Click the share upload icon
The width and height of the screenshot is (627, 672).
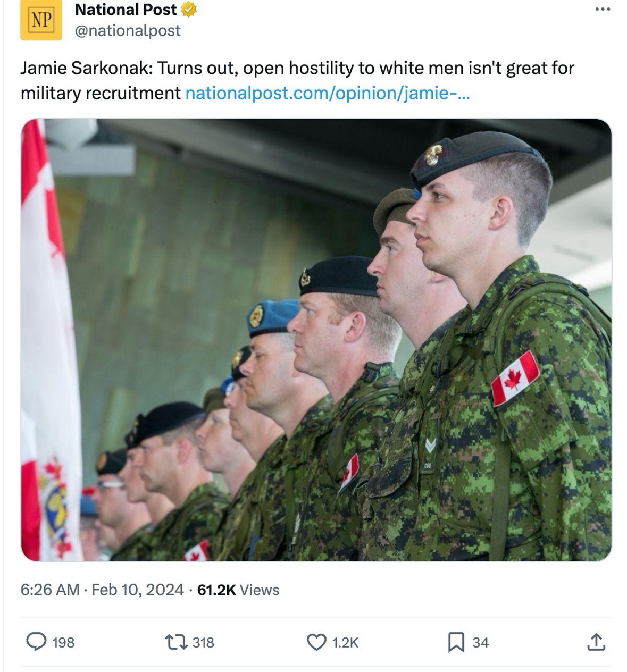(x=596, y=642)
